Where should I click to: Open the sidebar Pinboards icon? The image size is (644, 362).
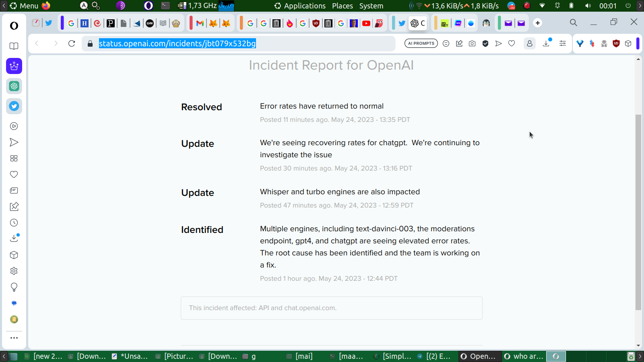(14, 207)
